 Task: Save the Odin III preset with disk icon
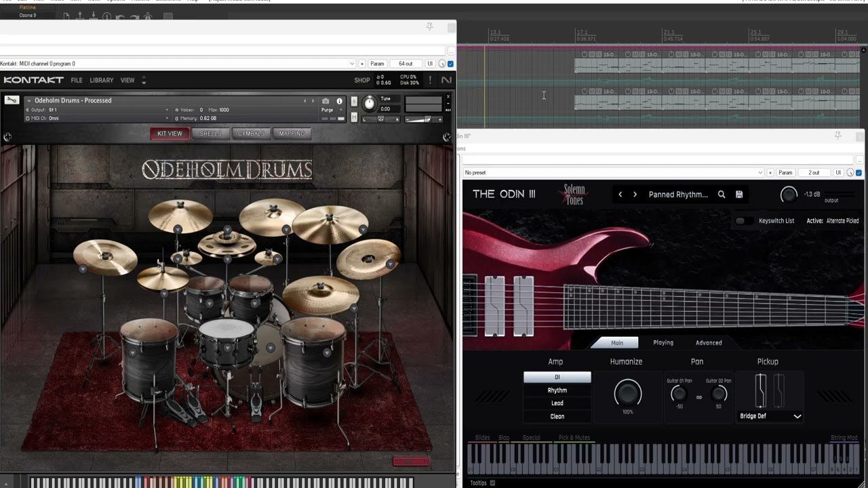click(739, 195)
